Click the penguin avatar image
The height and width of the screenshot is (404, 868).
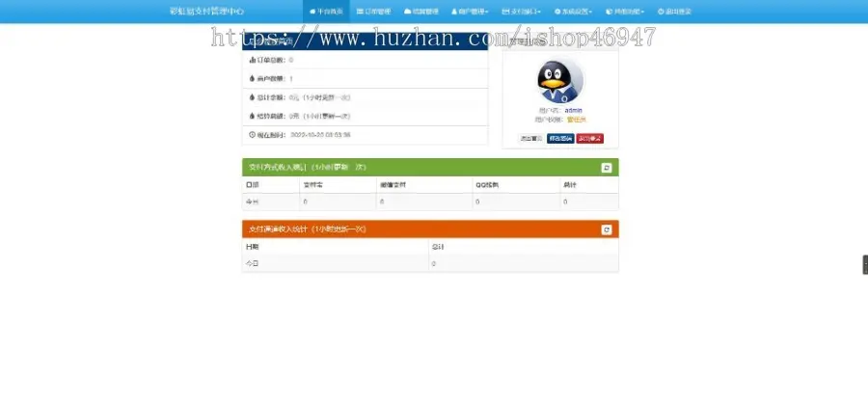(559, 81)
